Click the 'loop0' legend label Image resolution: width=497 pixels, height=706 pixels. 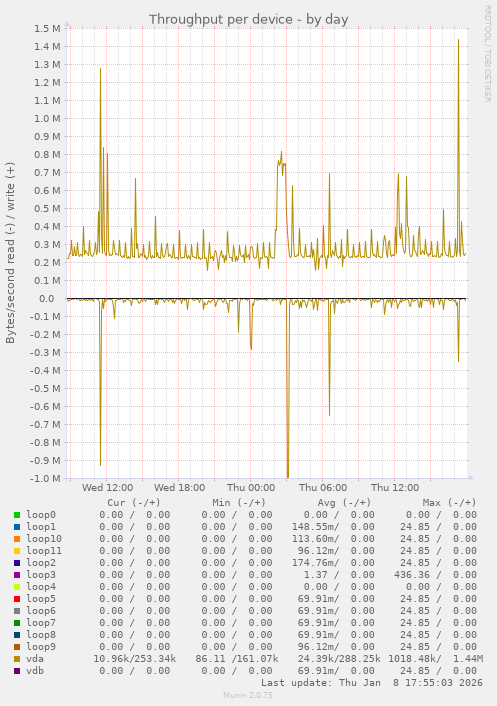point(41,515)
